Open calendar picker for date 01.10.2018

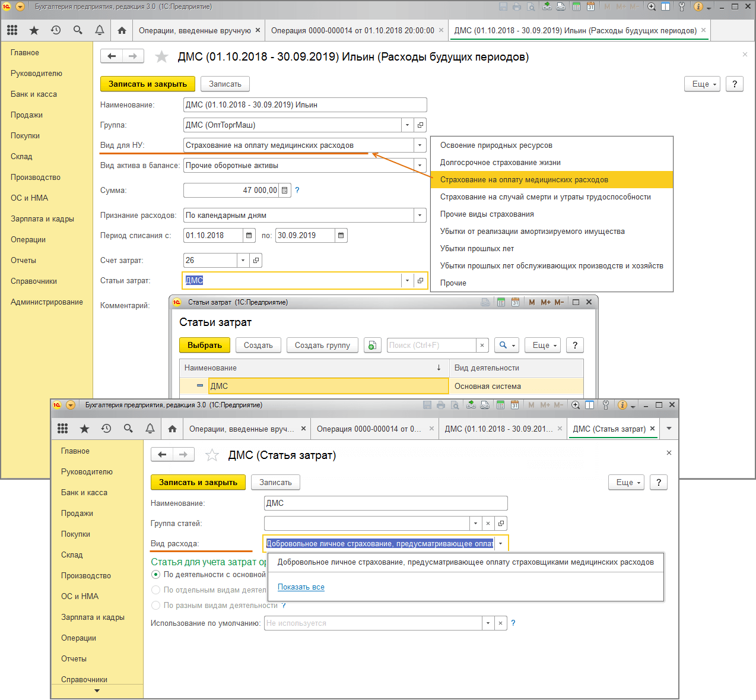[249, 236]
